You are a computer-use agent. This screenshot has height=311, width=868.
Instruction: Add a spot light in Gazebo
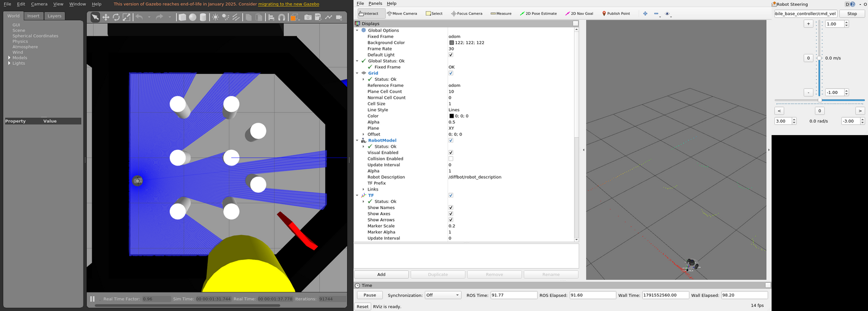[226, 17]
